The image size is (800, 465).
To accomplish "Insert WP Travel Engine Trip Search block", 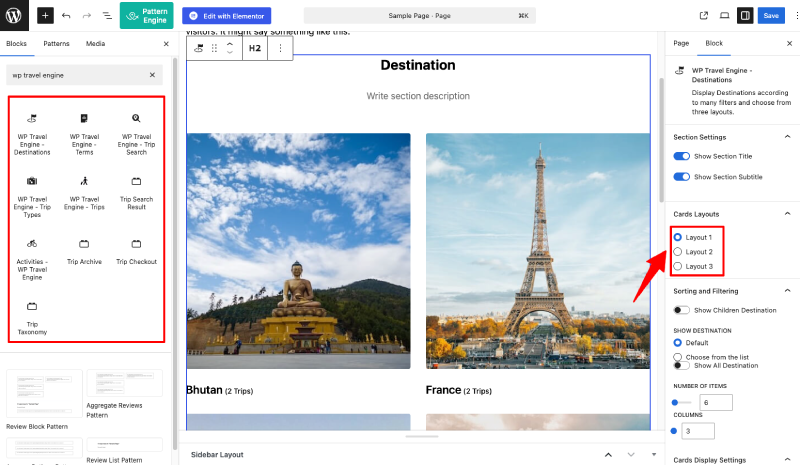I will tap(136, 135).
